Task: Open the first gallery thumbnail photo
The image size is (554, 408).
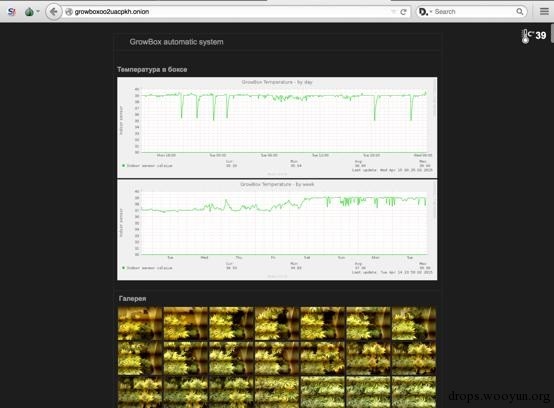Action: [140, 323]
